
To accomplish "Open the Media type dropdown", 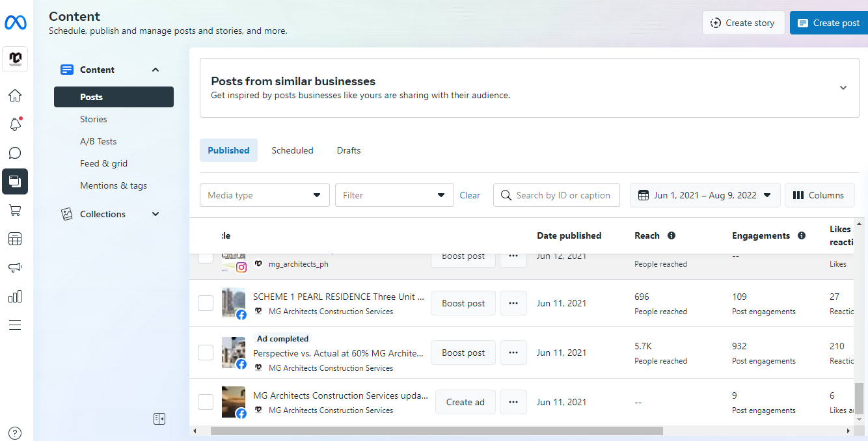I will [x=264, y=195].
